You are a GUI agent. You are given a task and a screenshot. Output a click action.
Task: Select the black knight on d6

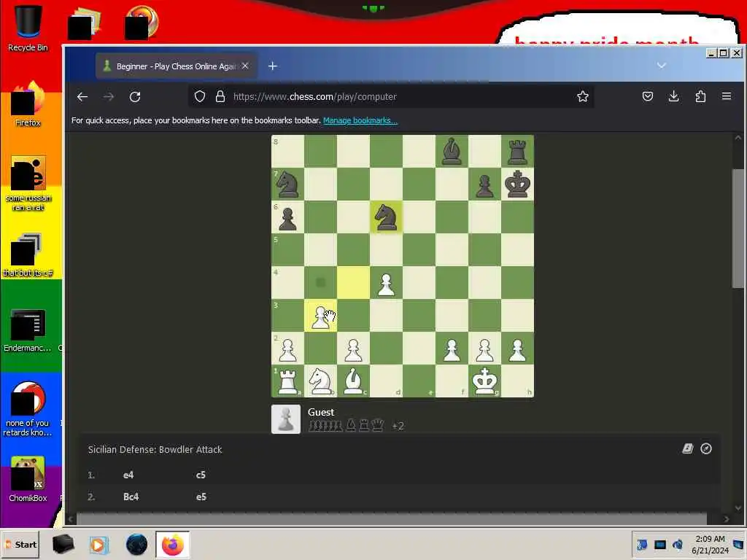(387, 217)
